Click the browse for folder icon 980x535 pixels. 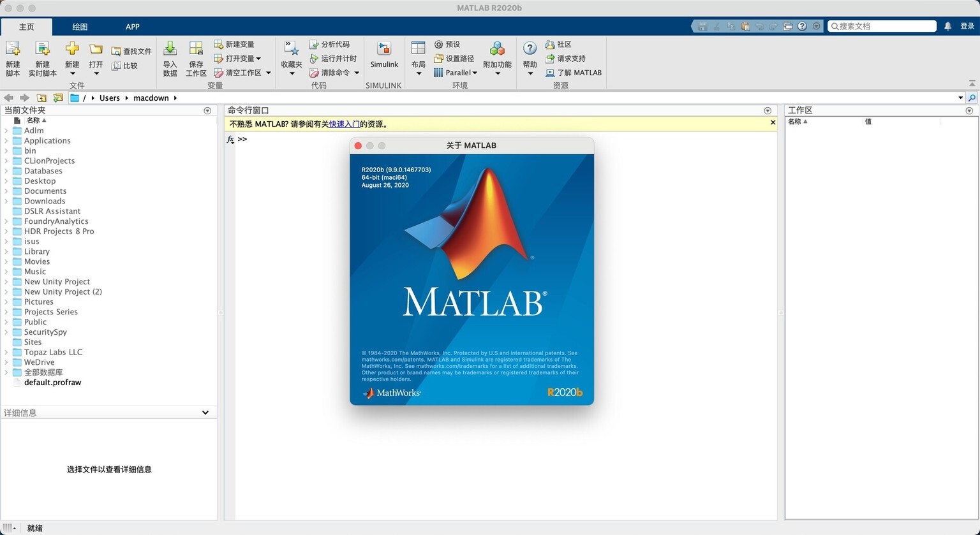[58, 98]
